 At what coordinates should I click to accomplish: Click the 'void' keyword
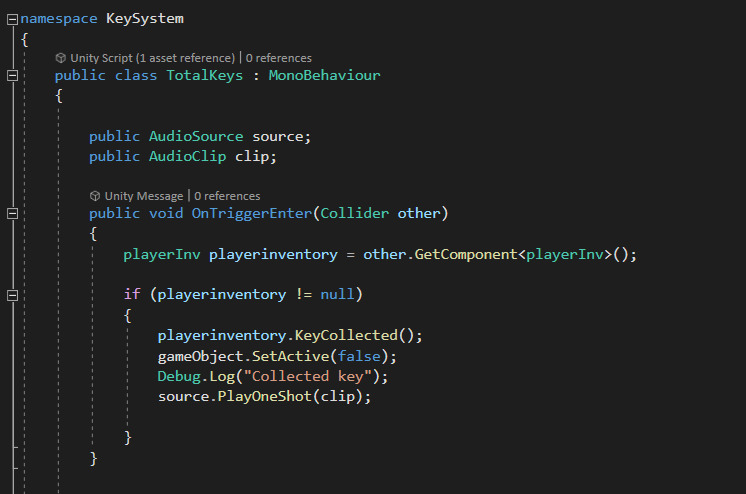coord(166,213)
